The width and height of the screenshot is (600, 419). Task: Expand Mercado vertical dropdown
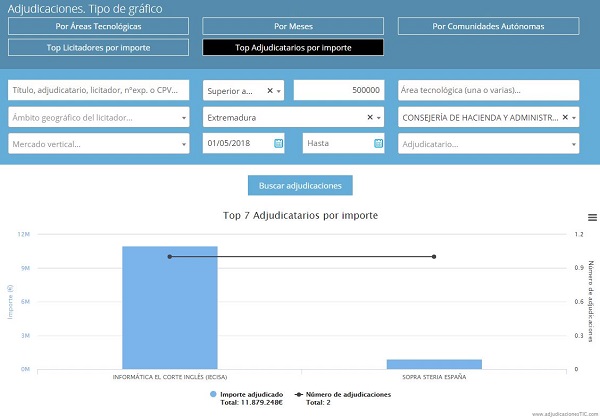184,144
